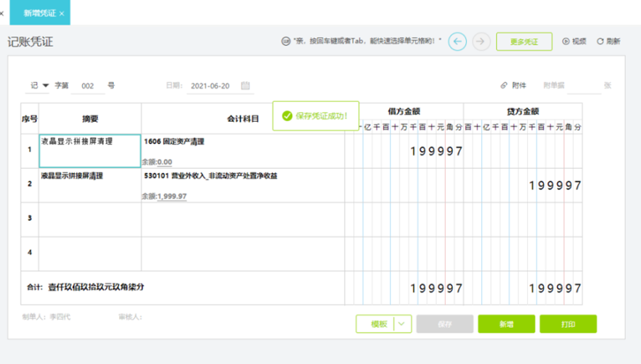Click row 3 summary cell
The width and height of the screenshot is (641, 364).
click(90, 219)
